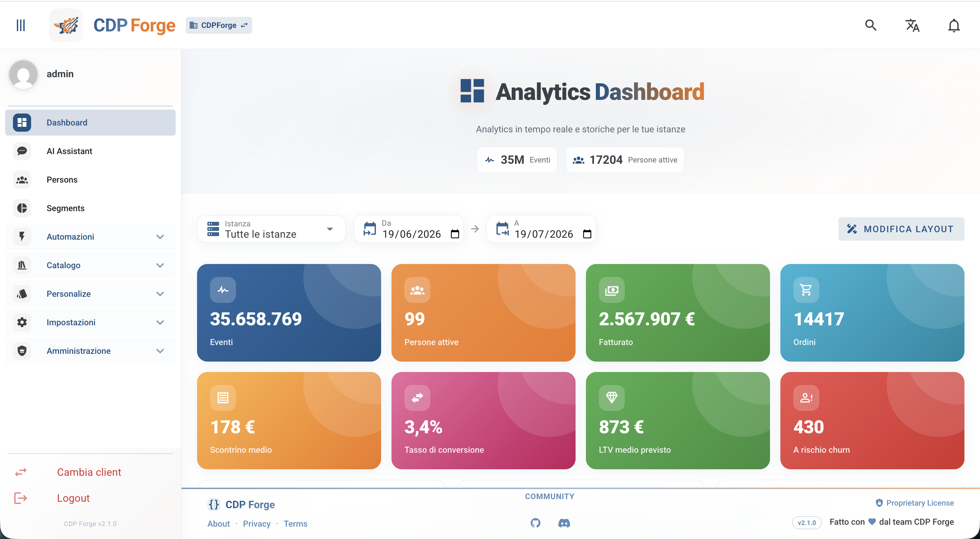Click the Persone attive card people icon
Screen dimensions: 980x539
[x=417, y=290]
